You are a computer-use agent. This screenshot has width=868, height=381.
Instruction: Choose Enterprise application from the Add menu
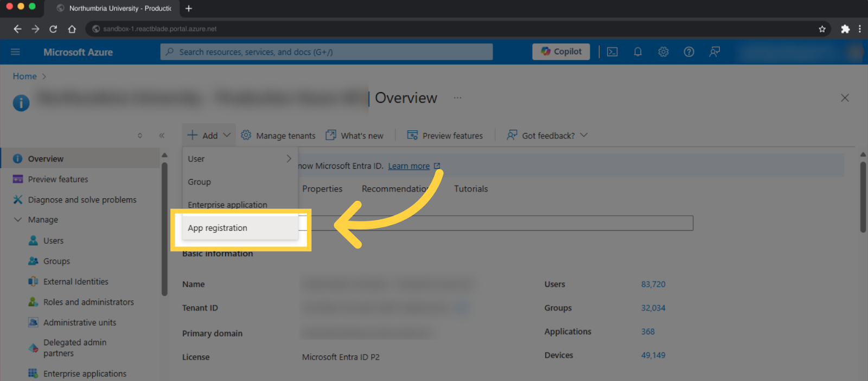[x=240, y=205]
